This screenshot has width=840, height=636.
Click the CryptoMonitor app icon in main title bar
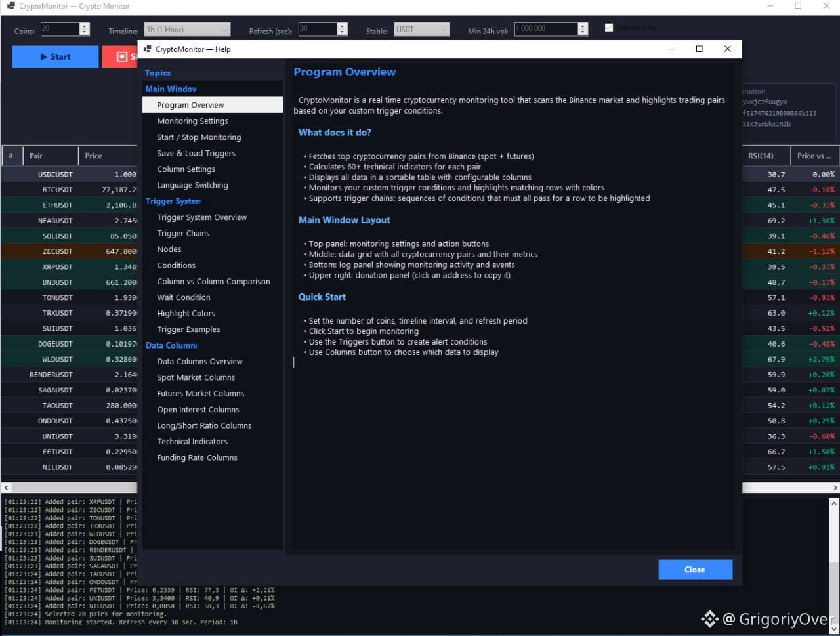pos(10,6)
